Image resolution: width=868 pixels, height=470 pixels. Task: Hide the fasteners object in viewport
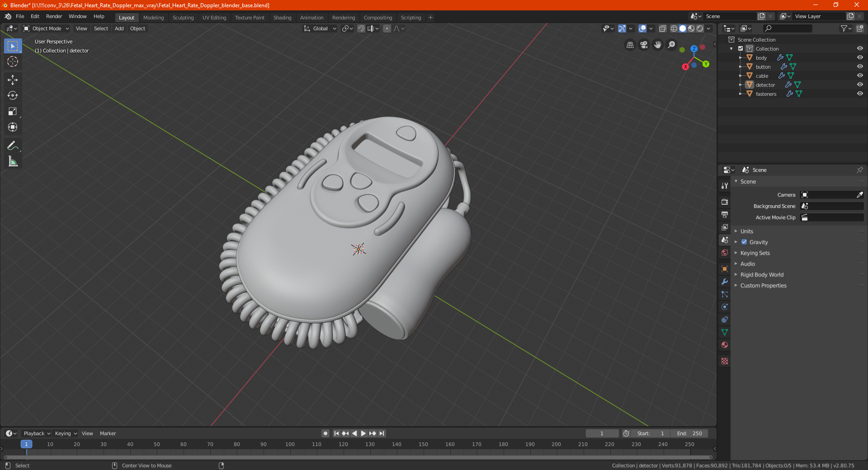coord(860,94)
